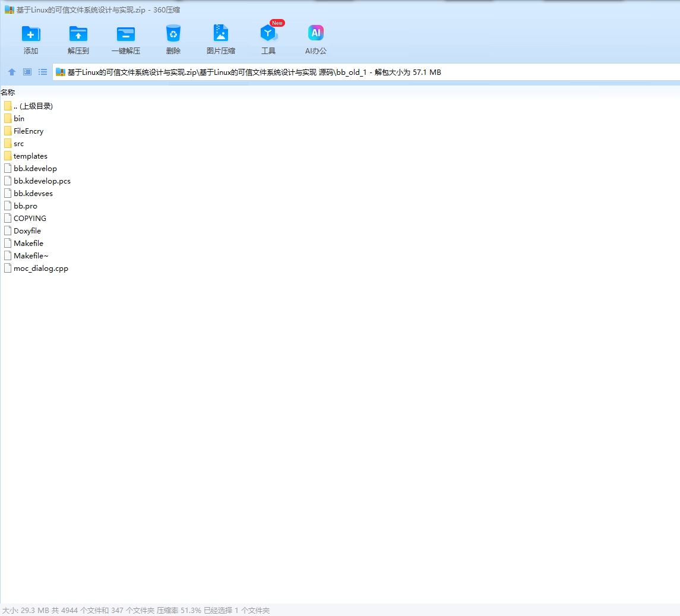This screenshot has height=616, width=680.
Task: Select the src folder
Action: coord(18,144)
